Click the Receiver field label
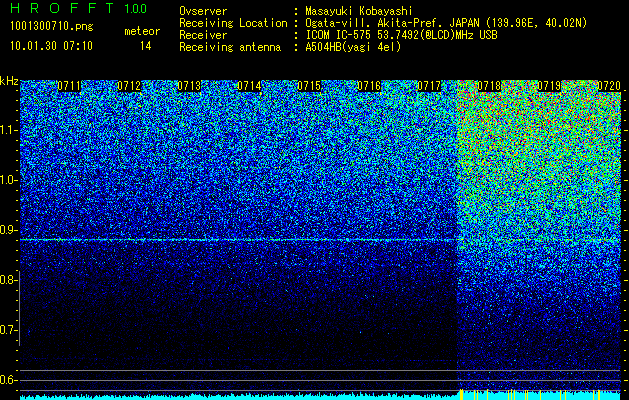The height and width of the screenshot is (400, 629). [x=203, y=35]
